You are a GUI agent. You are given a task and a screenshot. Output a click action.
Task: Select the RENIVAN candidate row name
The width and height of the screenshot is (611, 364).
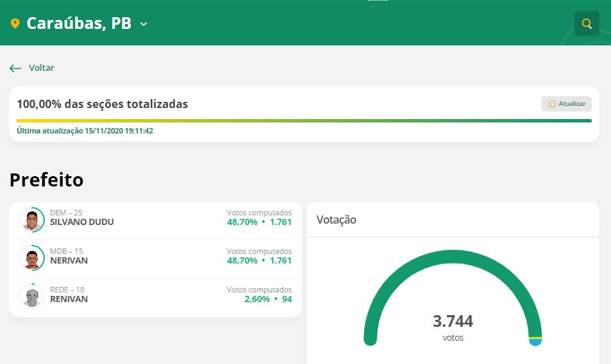69,299
